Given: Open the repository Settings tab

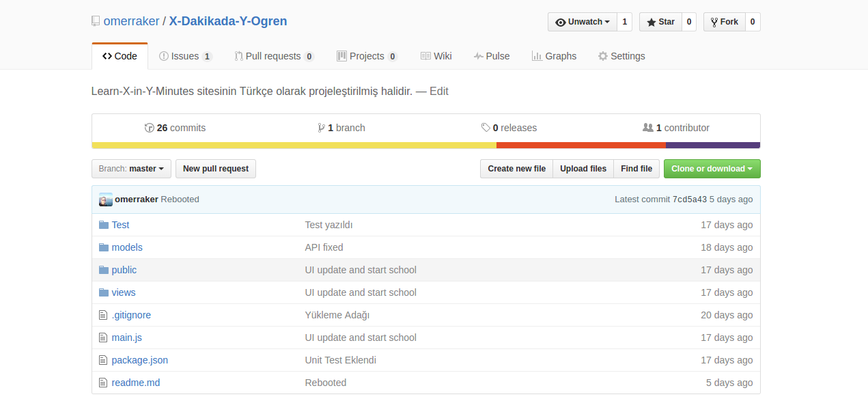Looking at the screenshot, I should (621, 56).
